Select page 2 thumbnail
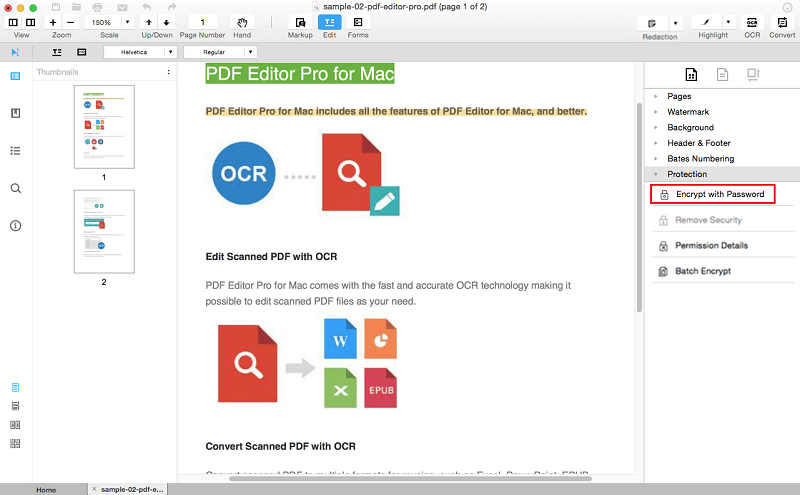The image size is (800, 495). (x=104, y=231)
